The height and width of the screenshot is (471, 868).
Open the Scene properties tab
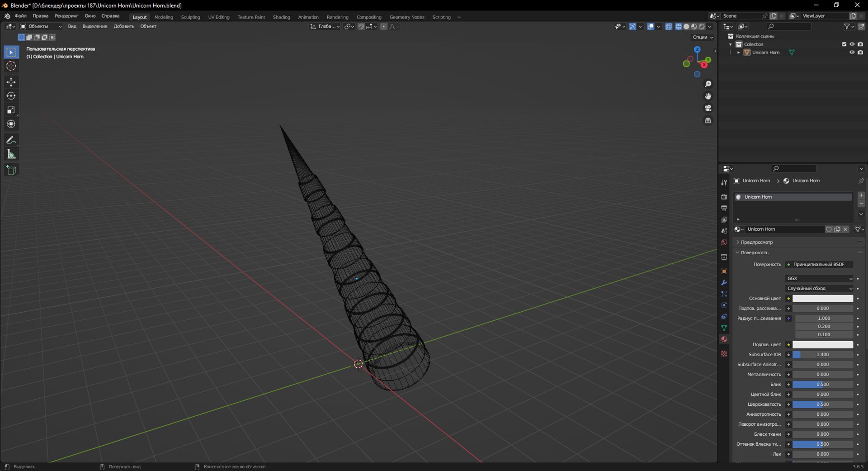(x=724, y=231)
